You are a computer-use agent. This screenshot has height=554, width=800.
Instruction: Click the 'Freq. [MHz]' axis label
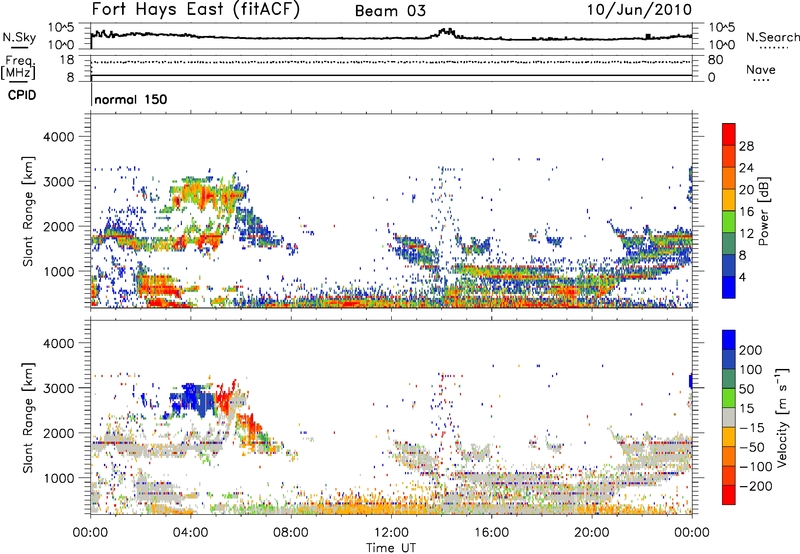[x=18, y=67]
